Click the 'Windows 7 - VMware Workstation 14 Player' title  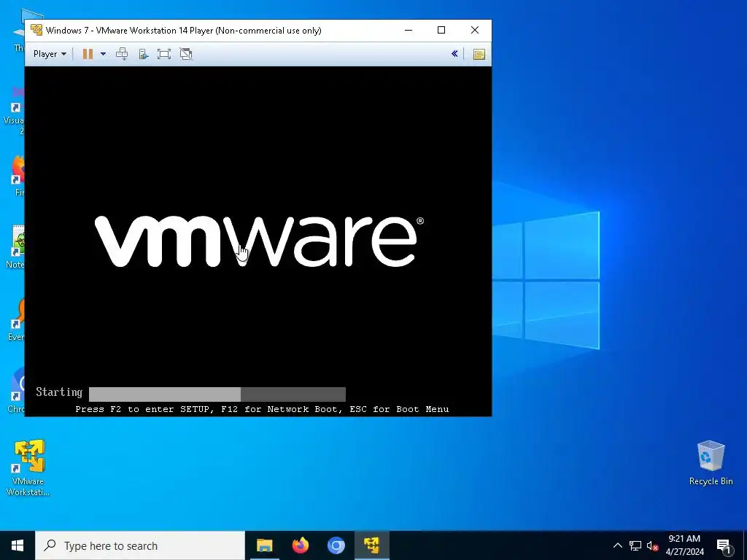click(x=183, y=31)
